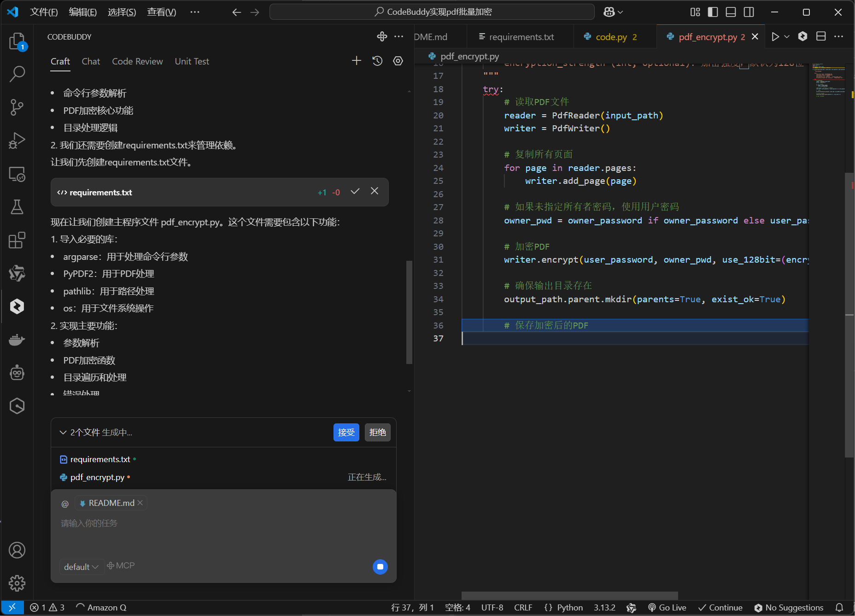Image resolution: width=855 pixels, height=616 pixels.
Task: Open the 查看 menu
Action: pyautogui.click(x=161, y=12)
